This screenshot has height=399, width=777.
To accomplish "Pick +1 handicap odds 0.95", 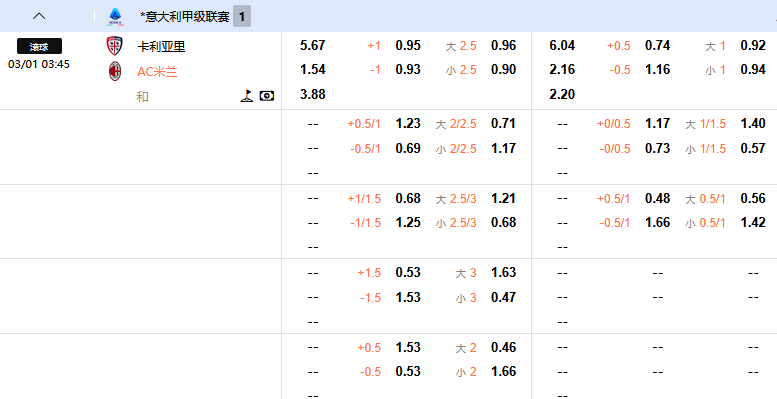I will tap(408, 46).
